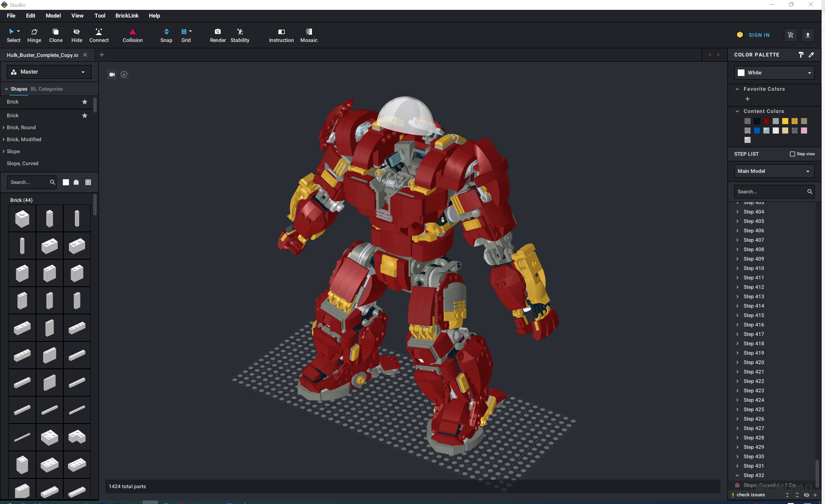Open the Master palette dropdown
825x504 pixels.
point(49,72)
